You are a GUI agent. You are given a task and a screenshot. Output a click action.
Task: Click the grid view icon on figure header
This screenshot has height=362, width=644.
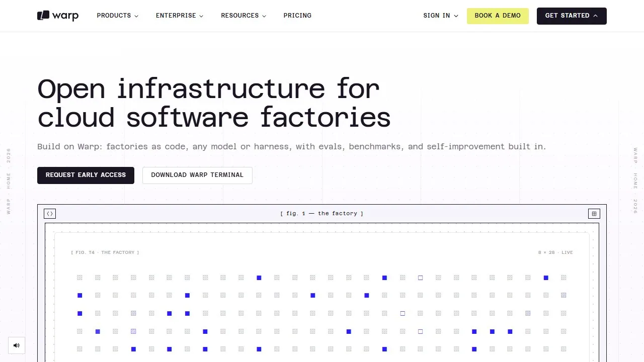[594, 214]
